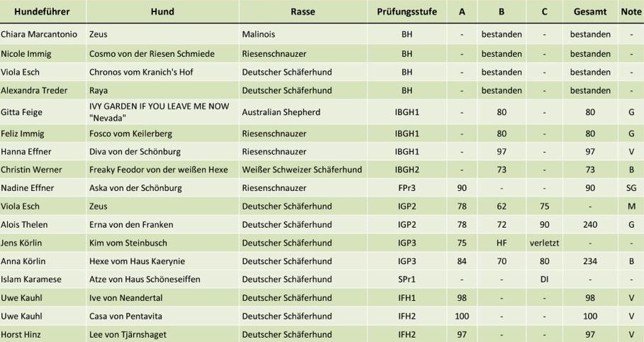Select the Chiara Marcantonio cell
The image size is (644, 342).
point(41,34)
